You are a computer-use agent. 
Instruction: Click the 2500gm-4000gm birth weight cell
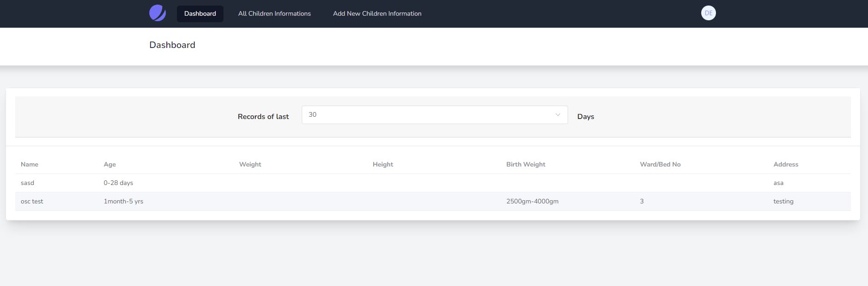coord(532,202)
